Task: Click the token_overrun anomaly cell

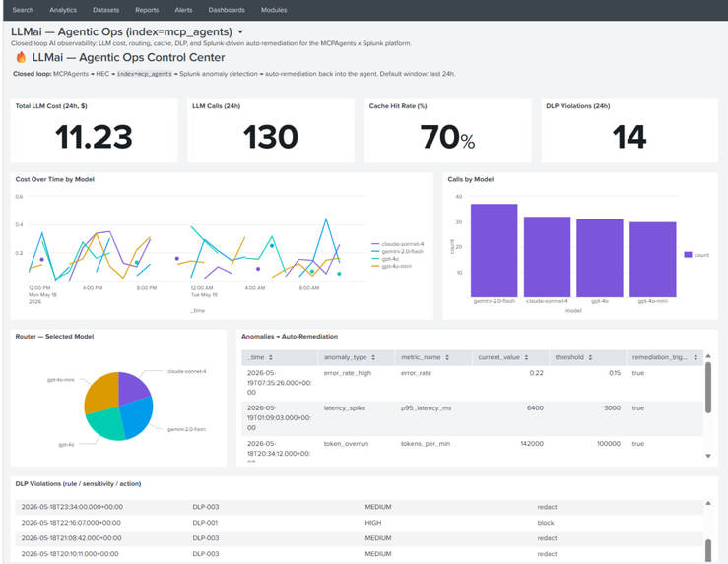Action: pyautogui.click(x=346, y=444)
